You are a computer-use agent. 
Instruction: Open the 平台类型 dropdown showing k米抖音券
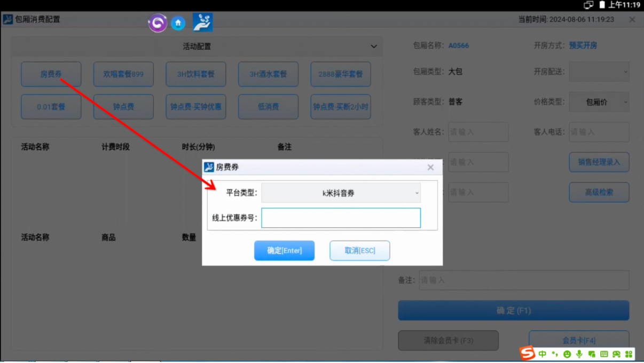point(341,193)
